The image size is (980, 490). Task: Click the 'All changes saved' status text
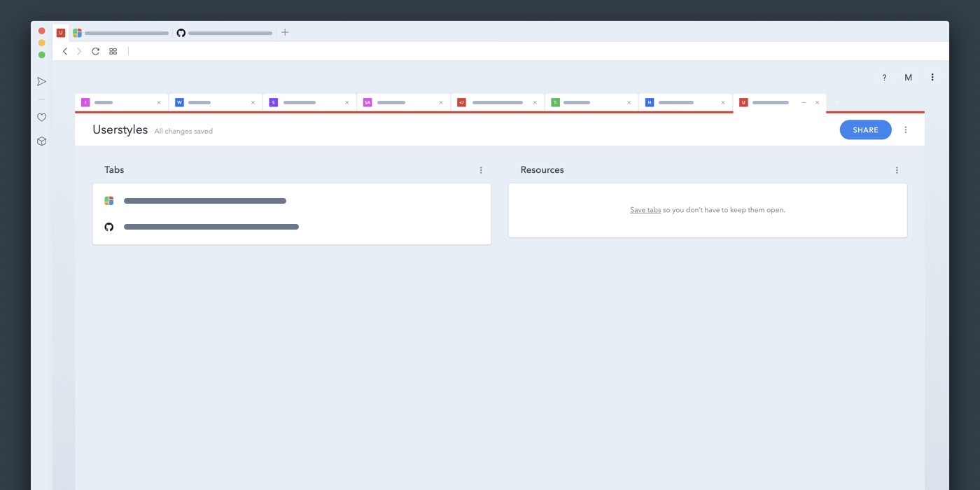[183, 131]
